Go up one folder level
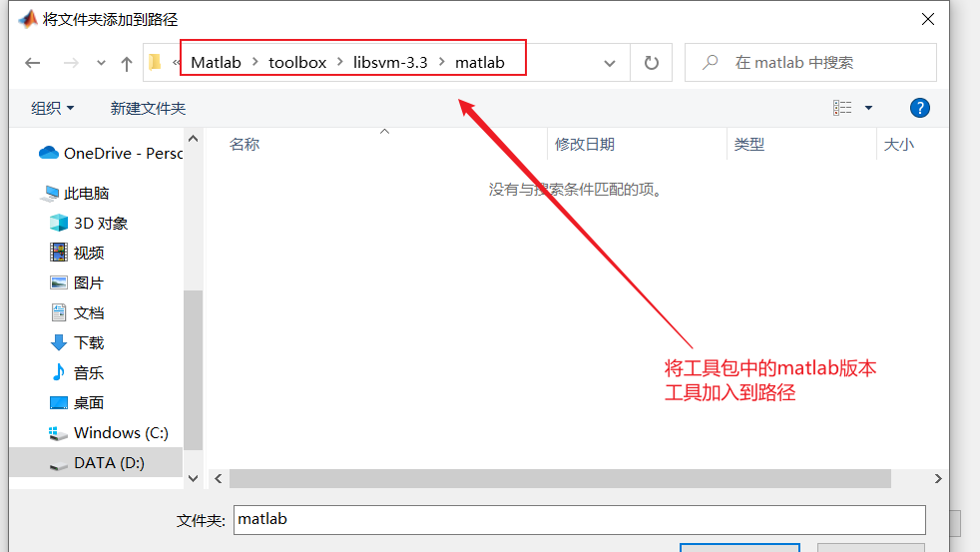The width and height of the screenshot is (980, 552). pos(127,63)
